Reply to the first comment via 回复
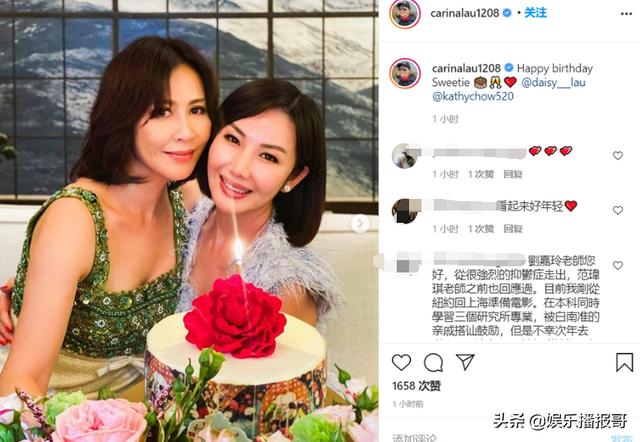Viewport: 640px width, 442px height. tap(513, 174)
